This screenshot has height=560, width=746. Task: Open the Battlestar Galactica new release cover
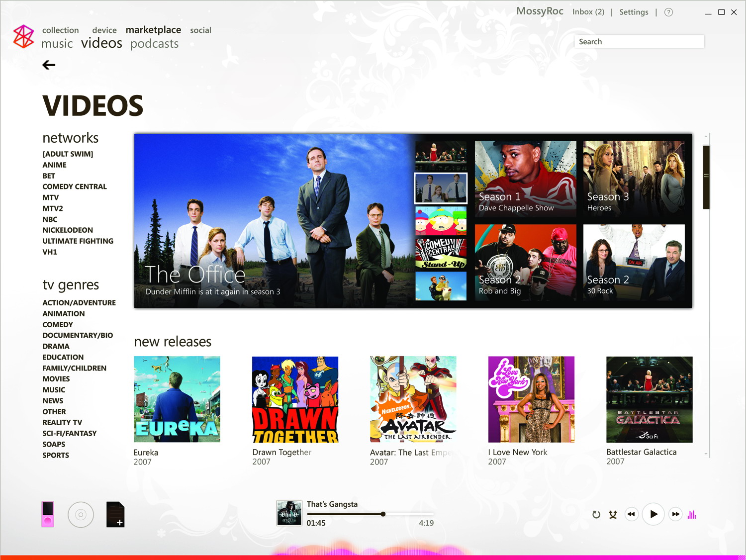[x=650, y=399]
